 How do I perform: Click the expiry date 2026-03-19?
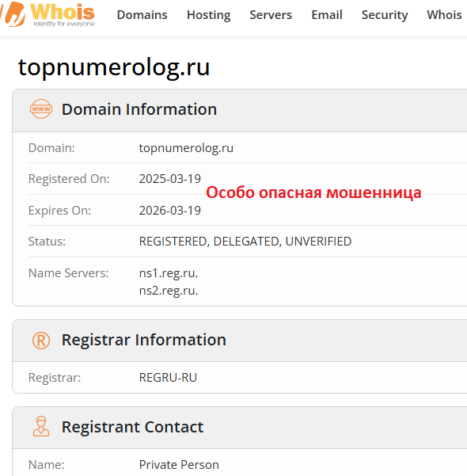(170, 211)
